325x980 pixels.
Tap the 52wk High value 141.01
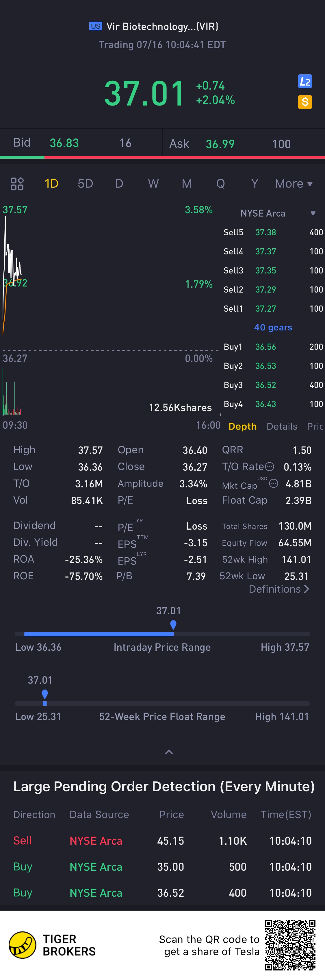click(296, 559)
